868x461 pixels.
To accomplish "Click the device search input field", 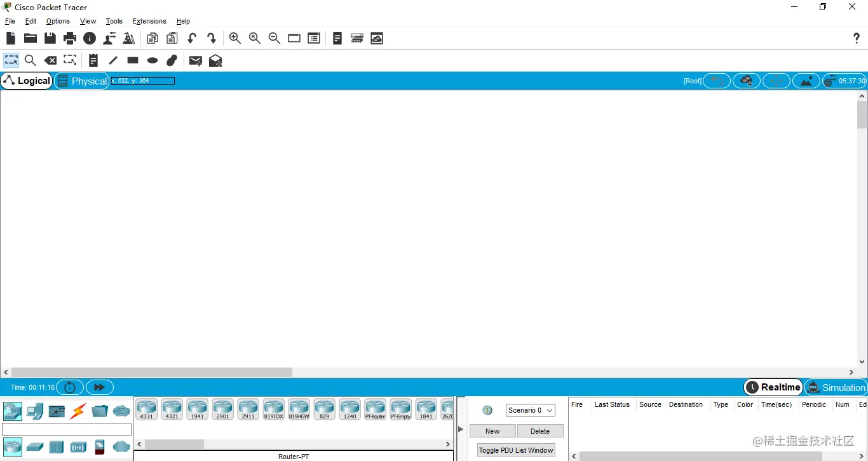I will click(x=67, y=429).
